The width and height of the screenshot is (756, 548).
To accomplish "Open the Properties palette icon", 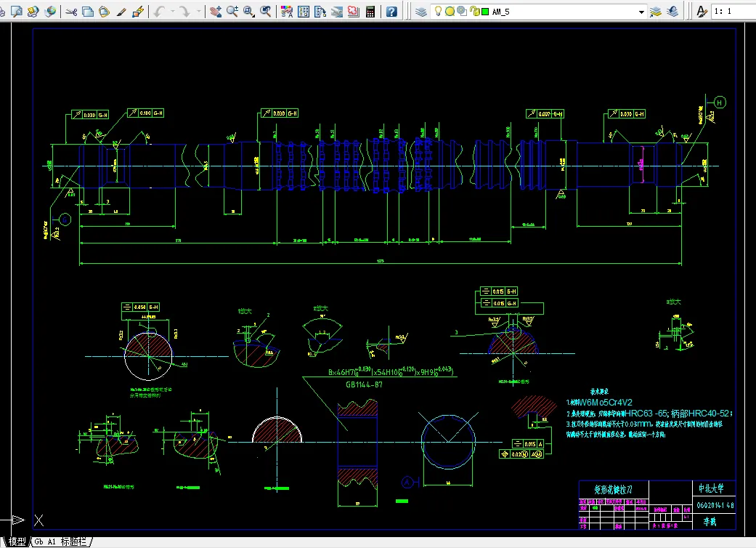I will click(x=287, y=12).
